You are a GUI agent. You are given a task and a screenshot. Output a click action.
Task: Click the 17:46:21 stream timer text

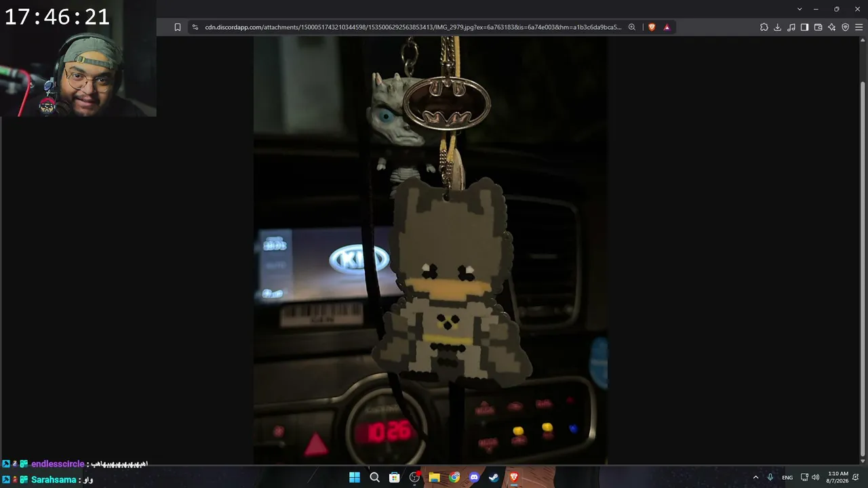coord(57,17)
